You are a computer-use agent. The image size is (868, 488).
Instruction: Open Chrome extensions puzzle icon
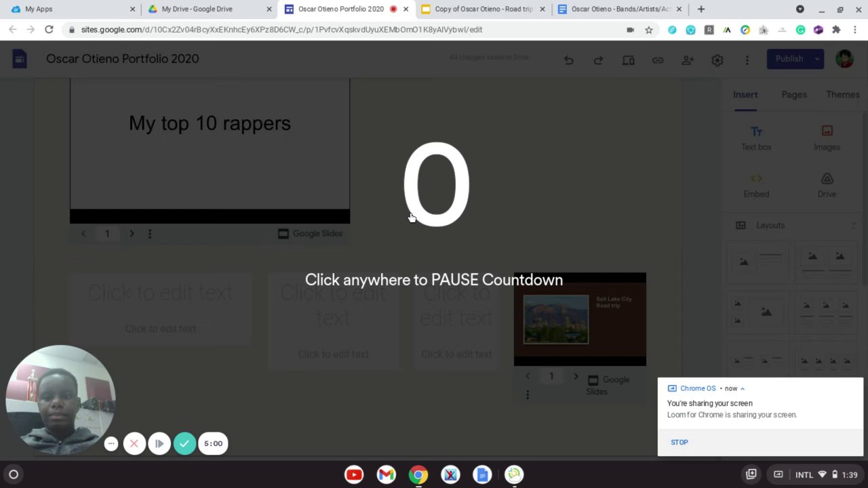[836, 30]
